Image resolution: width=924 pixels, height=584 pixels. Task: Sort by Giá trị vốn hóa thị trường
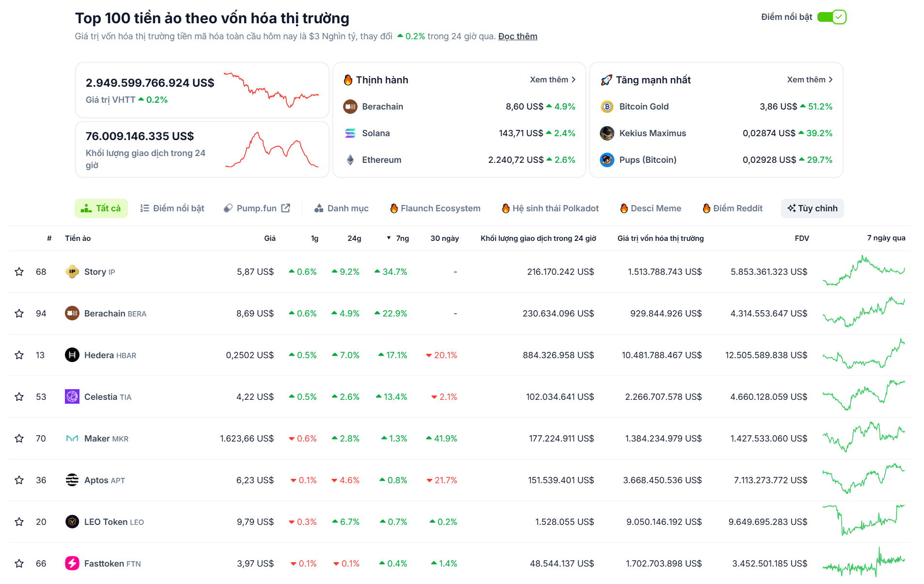(661, 238)
